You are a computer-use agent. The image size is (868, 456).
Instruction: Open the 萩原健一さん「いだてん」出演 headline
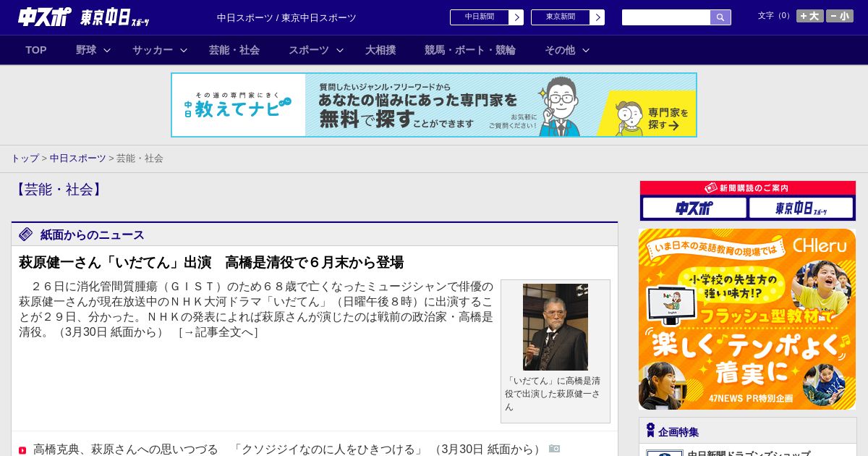pyautogui.click(x=211, y=262)
